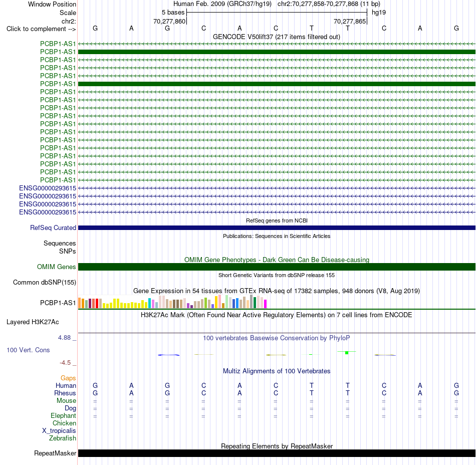The height and width of the screenshot is (465, 476).
Task: Click the blue PhyloP conservation mark
Action: 168,355
